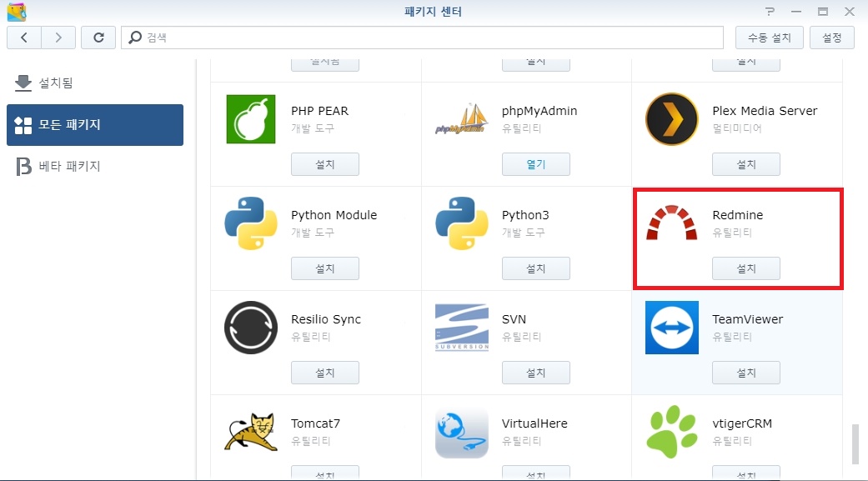Install Python Module package
Viewport: 868px width, 481px height.
325,268
